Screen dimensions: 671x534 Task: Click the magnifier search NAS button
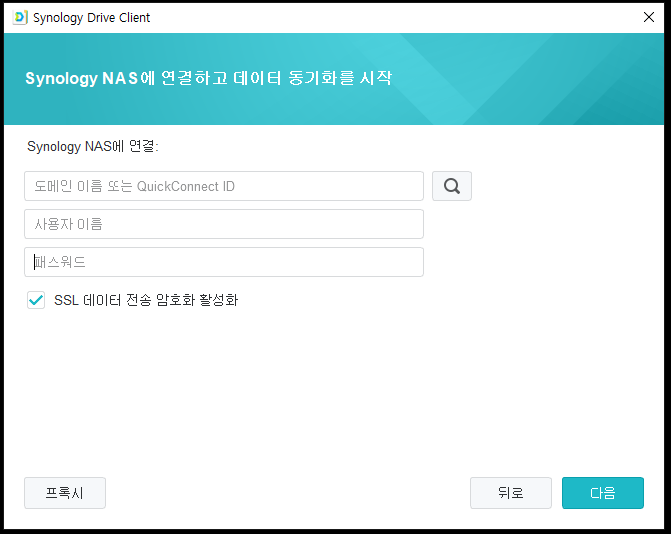[x=452, y=186]
